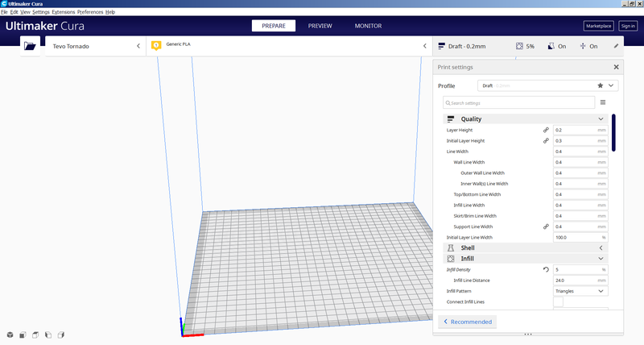Close the Print settings panel
Screen dimensions: 644x345
coord(616,67)
